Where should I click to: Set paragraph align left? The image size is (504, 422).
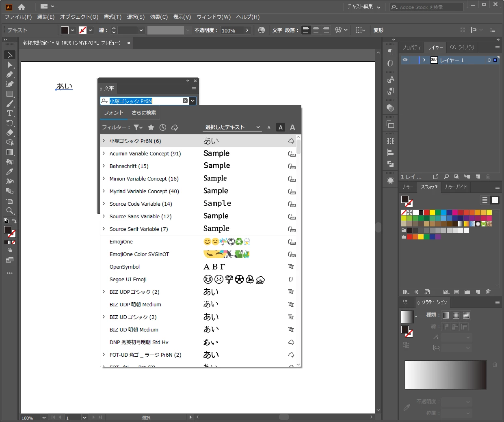[x=306, y=30]
